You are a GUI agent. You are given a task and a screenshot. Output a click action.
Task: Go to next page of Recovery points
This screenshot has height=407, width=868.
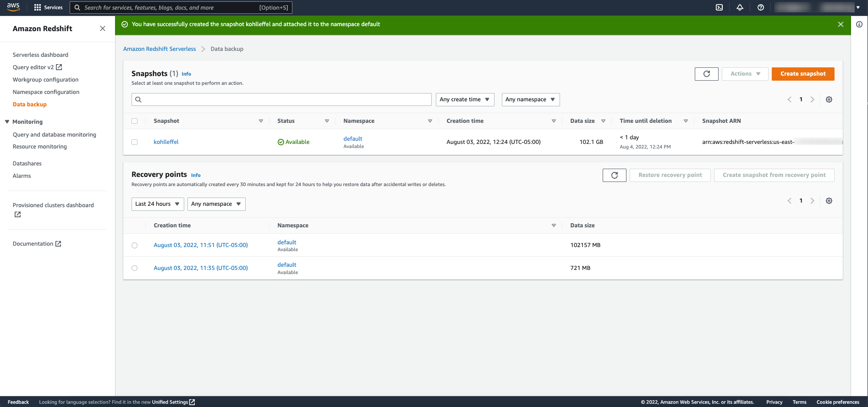[813, 201]
